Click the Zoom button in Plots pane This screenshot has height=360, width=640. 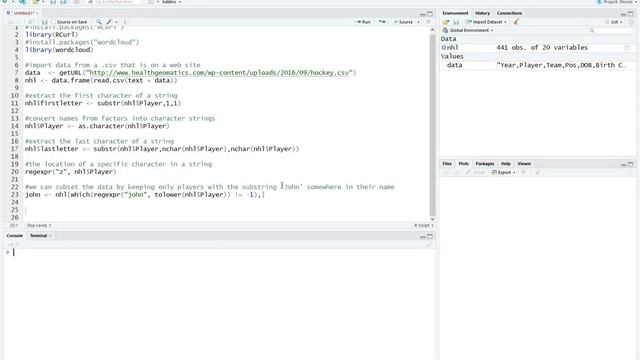point(476,173)
